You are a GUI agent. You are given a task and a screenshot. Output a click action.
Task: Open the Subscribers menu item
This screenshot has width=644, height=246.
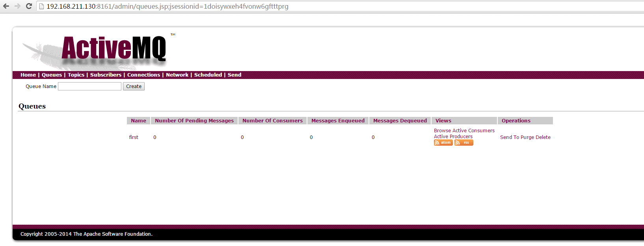106,75
